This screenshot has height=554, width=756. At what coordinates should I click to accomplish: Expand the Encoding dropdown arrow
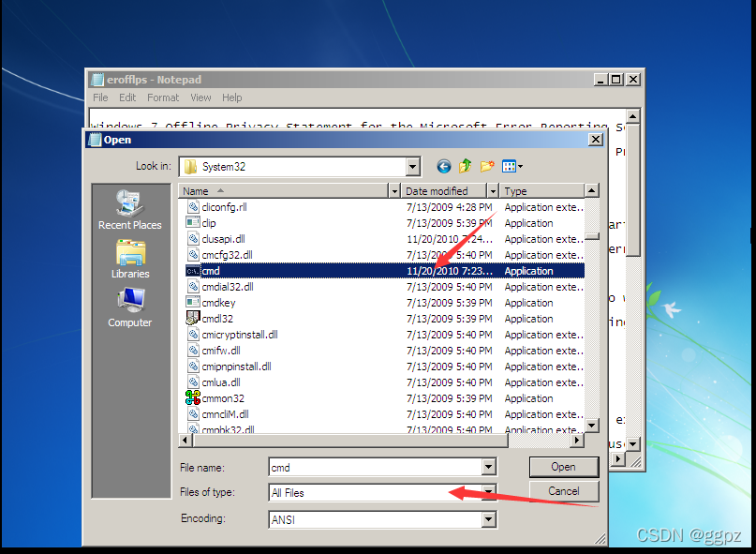(488, 519)
